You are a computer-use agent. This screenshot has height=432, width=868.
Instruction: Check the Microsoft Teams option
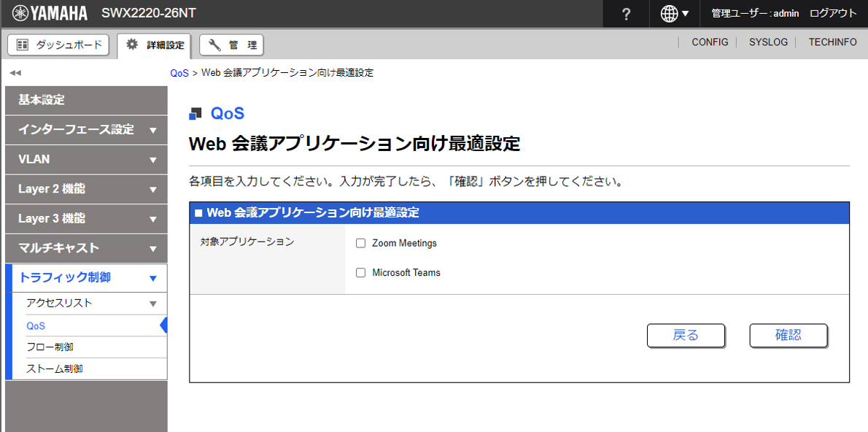pos(360,273)
